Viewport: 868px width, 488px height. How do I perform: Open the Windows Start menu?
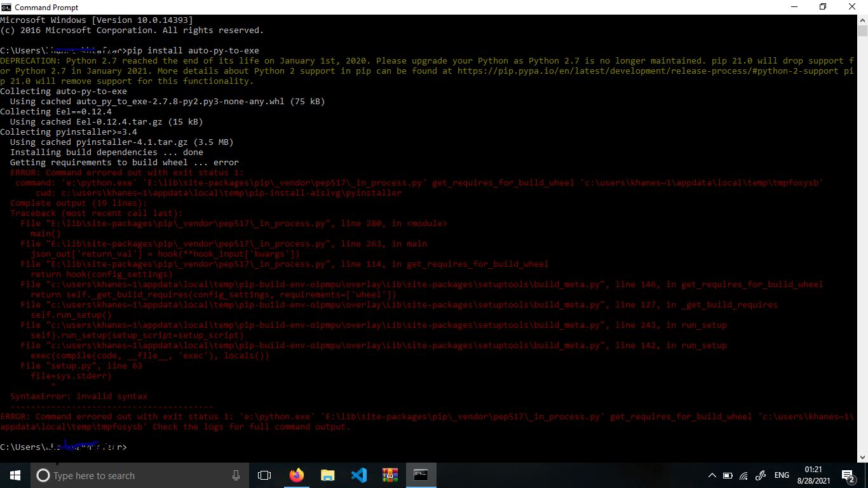point(15,475)
